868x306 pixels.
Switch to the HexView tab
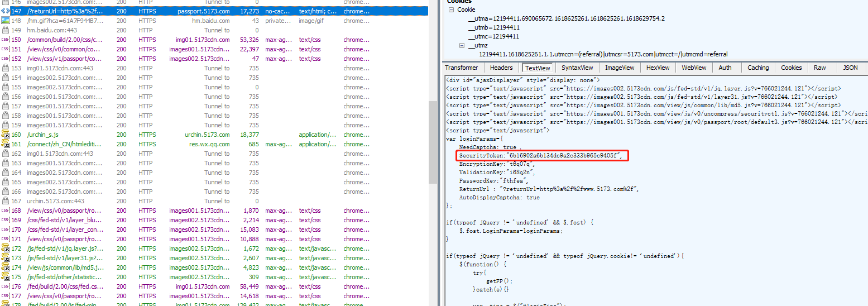[658, 68]
